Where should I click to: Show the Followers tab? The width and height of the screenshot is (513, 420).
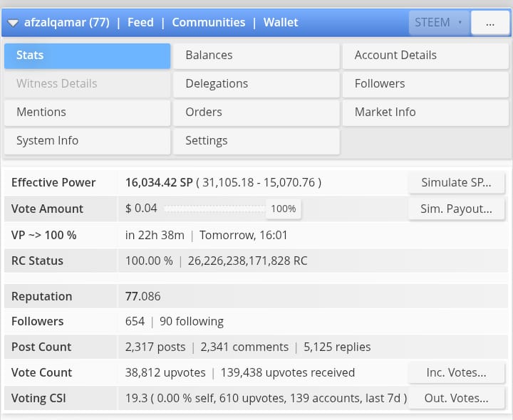point(425,84)
